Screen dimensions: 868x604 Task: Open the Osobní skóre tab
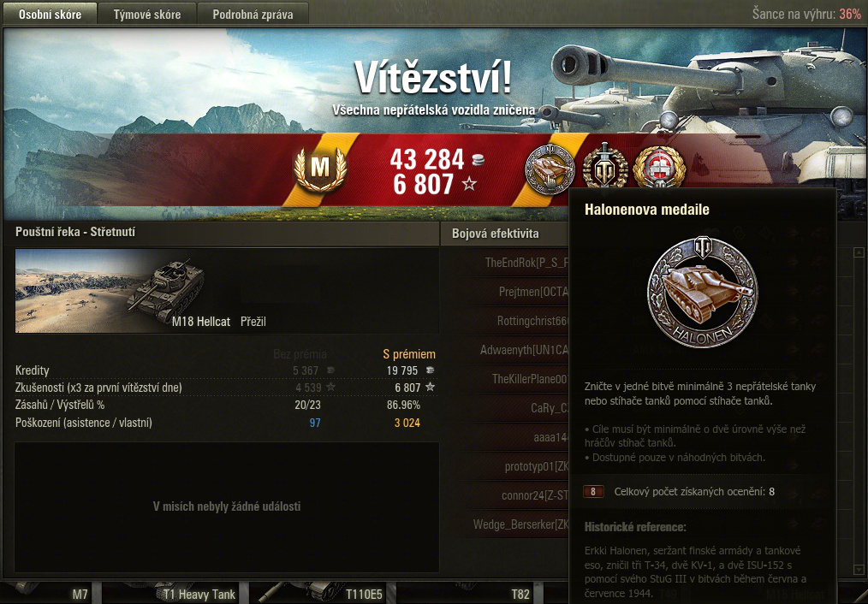pos(50,15)
